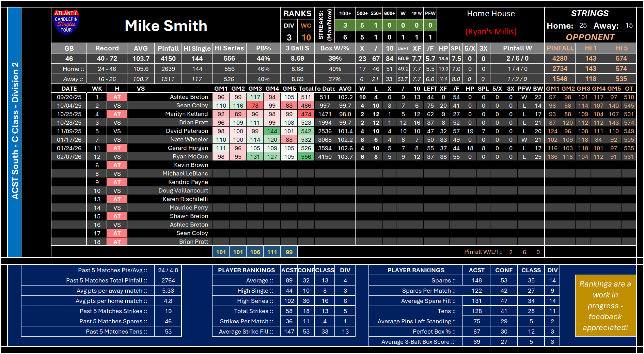Select opponent Kevin Brown in the schedule
644x354 pixels.
pyautogui.click(x=191, y=165)
